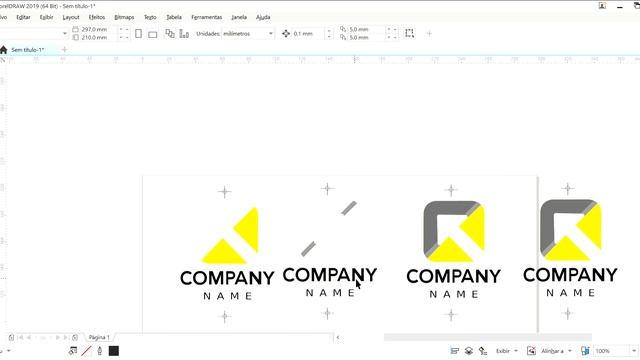Open the Objects layers docker icon
Screen dimensions: 640x360
pyautogui.click(x=469, y=351)
